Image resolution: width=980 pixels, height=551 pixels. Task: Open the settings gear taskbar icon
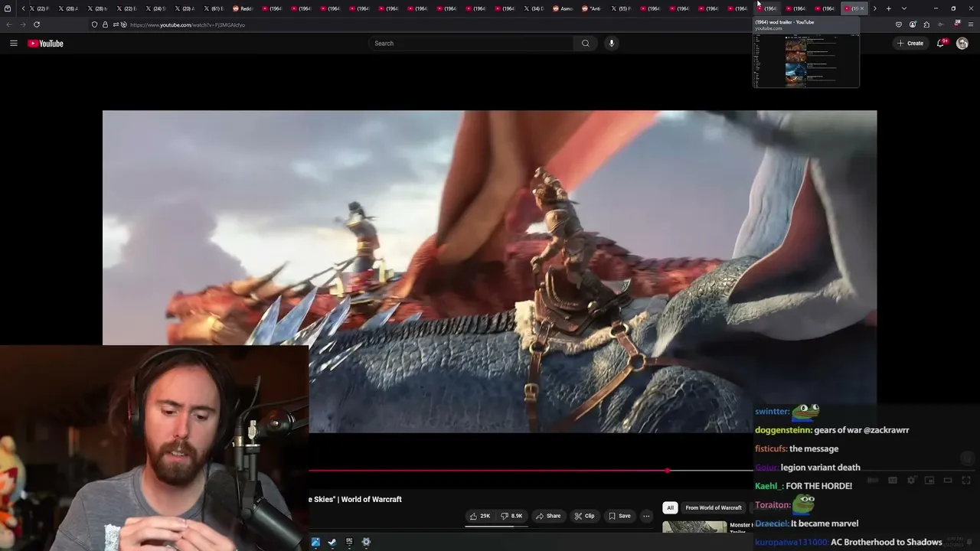[x=366, y=542]
